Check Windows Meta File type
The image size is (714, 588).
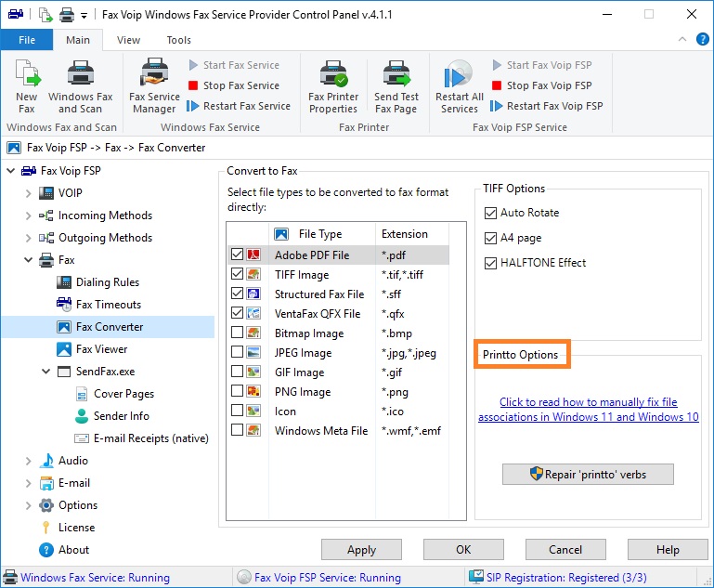click(237, 430)
